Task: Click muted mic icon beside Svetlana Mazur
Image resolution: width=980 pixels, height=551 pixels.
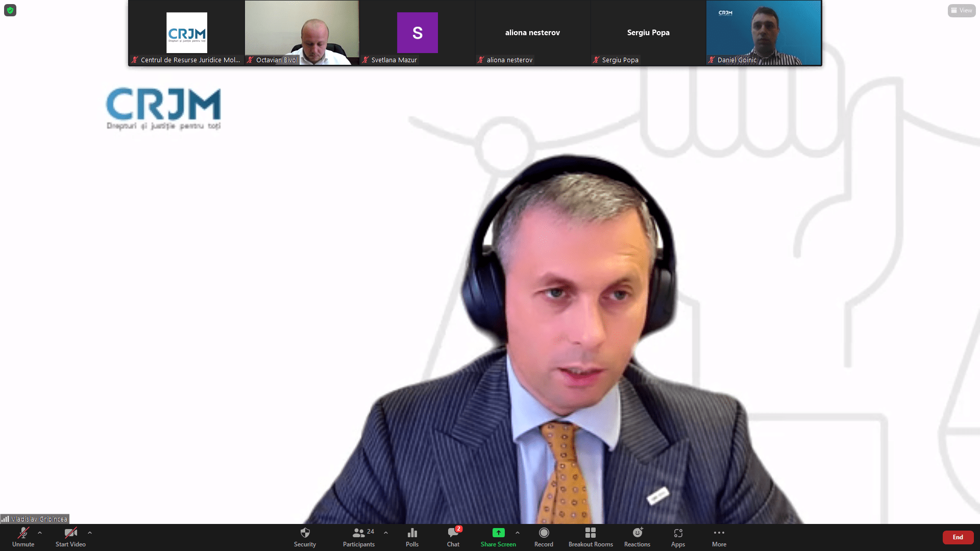Action: (365, 60)
